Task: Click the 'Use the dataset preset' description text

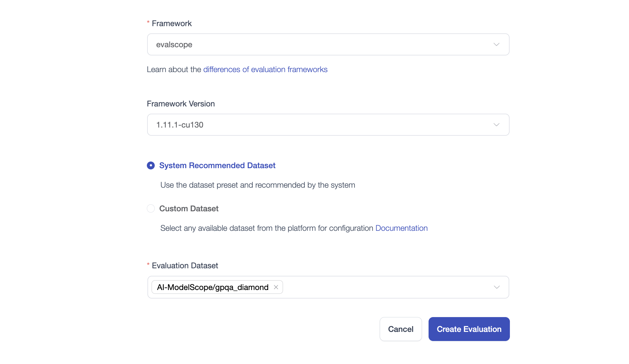Action: point(258,185)
